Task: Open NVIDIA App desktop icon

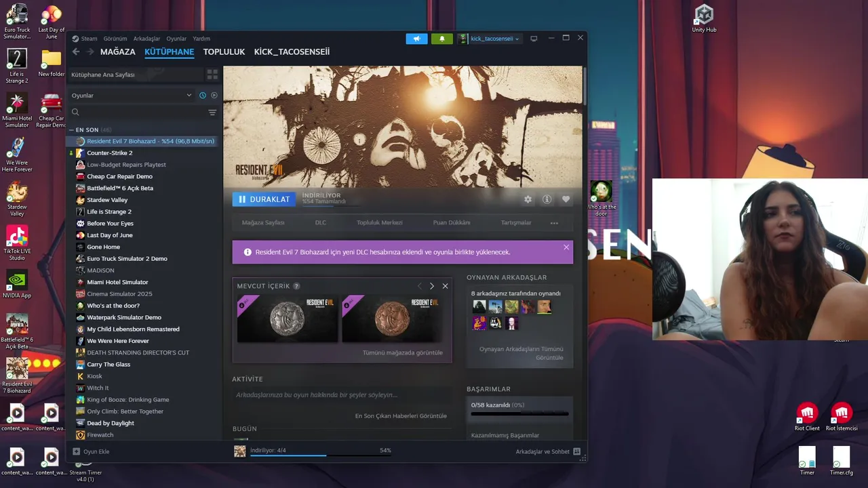Action: 17,284
